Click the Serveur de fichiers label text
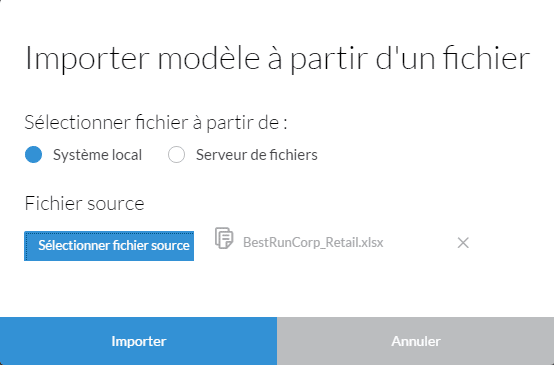Viewport: 554px width, 365px height. [x=257, y=155]
